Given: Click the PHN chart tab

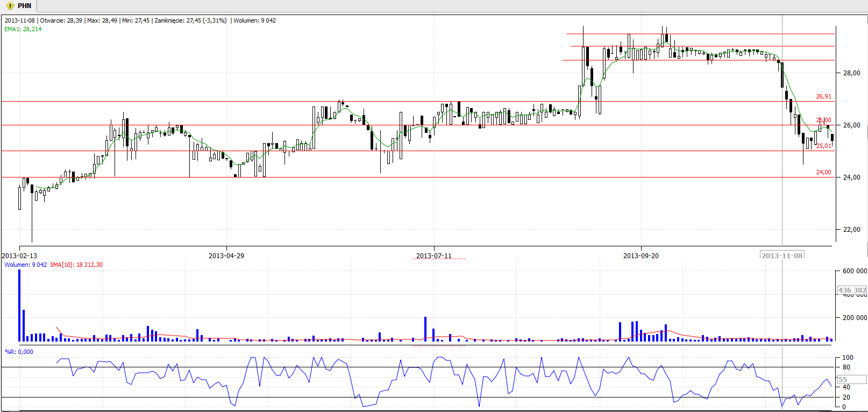Looking at the screenshot, I should coord(19,5).
